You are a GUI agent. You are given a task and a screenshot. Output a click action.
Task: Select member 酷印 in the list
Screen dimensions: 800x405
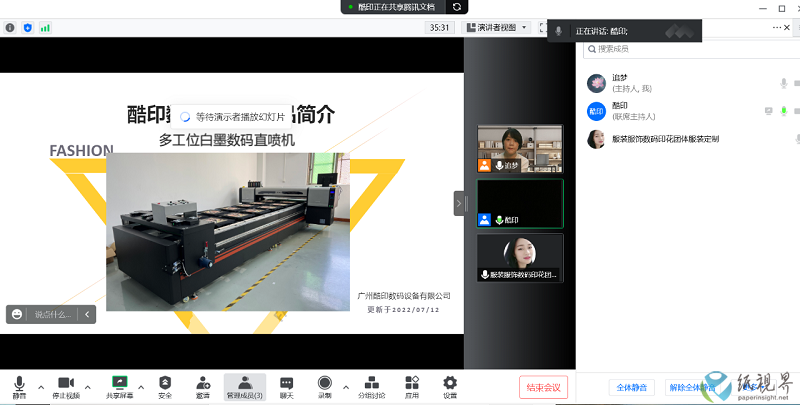692,111
